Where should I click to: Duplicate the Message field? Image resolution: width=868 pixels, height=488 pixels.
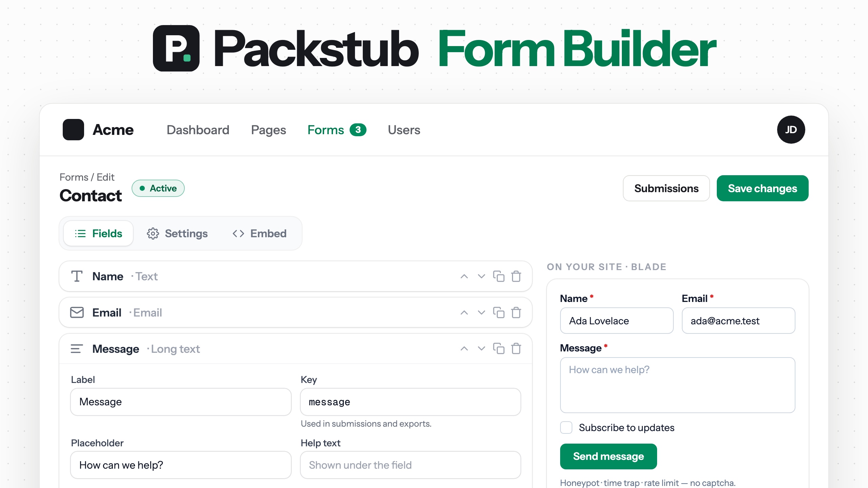pyautogui.click(x=498, y=348)
